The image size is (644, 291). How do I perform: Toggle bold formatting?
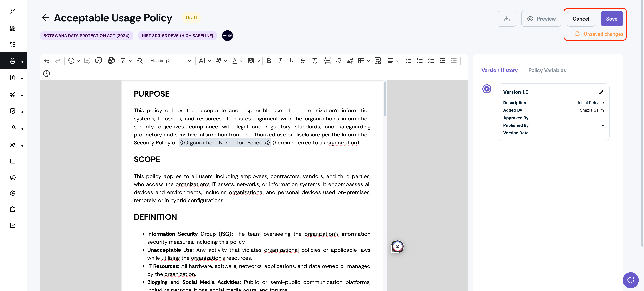click(x=269, y=61)
